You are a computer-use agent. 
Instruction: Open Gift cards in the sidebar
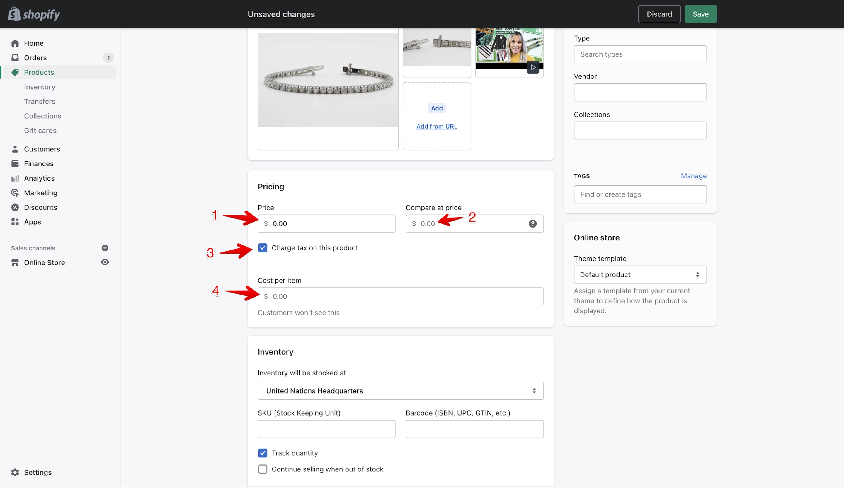[40, 131]
